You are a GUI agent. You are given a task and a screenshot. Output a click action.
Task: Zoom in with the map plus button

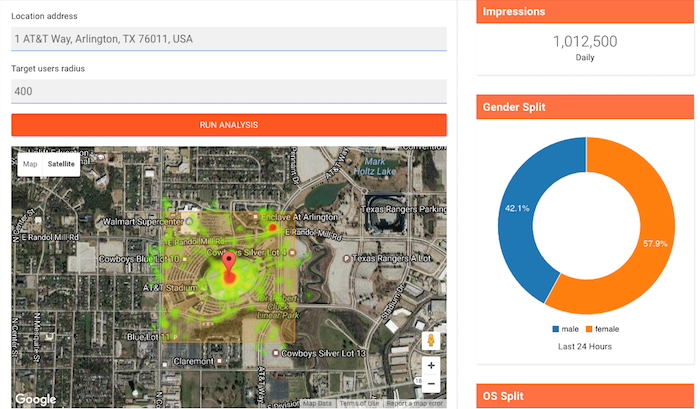click(431, 366)
